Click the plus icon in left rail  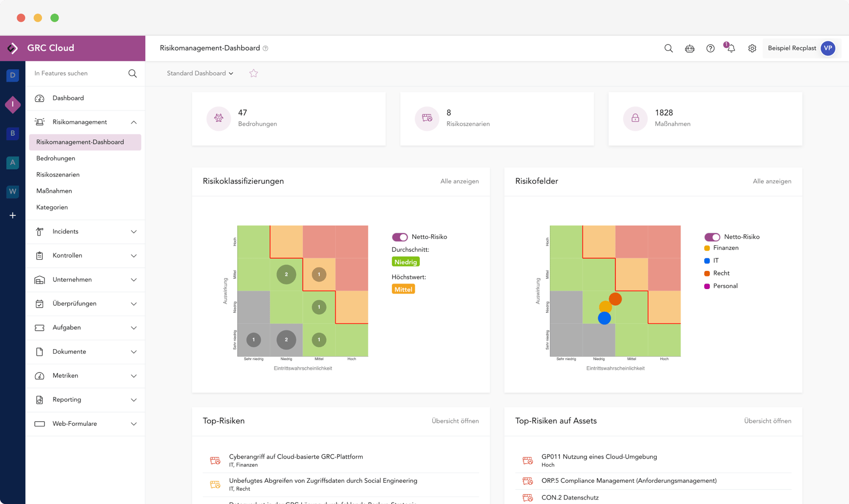tap(13, 215)
